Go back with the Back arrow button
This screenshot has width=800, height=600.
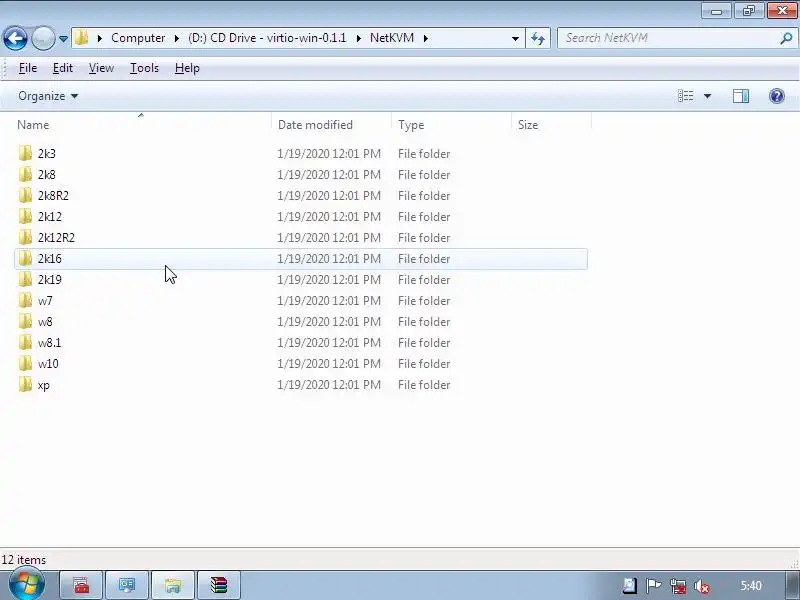[15, 38]
